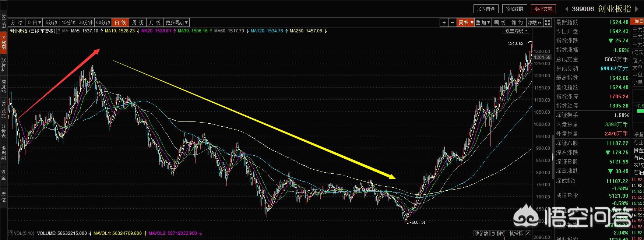Click the 总成交额 value 699.67亿元

point(615,69)
